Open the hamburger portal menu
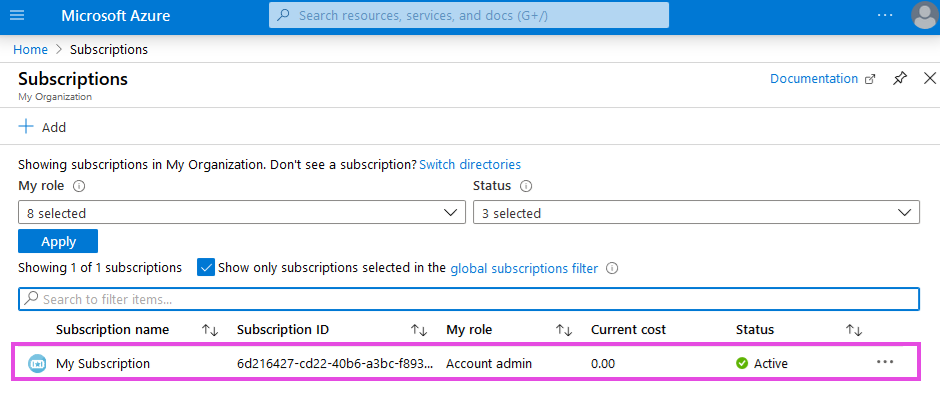Image resolution: width=940 pixels, height=398 pixels. (x=17, y=15)
